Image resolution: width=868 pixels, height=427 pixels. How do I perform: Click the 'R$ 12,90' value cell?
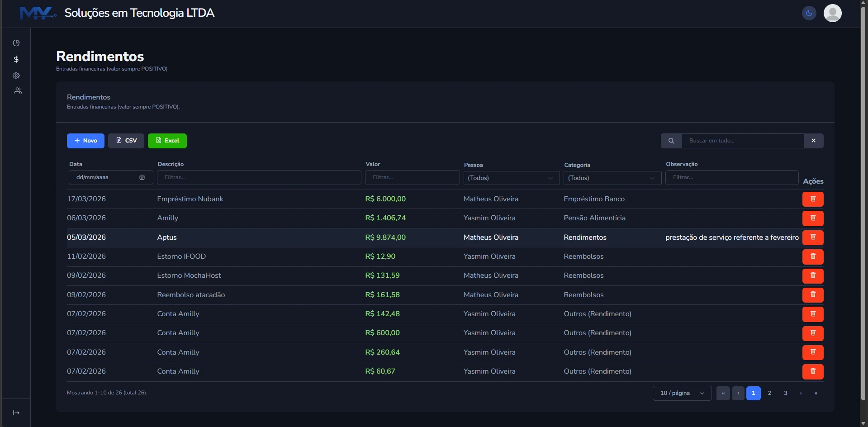(380, 256)
